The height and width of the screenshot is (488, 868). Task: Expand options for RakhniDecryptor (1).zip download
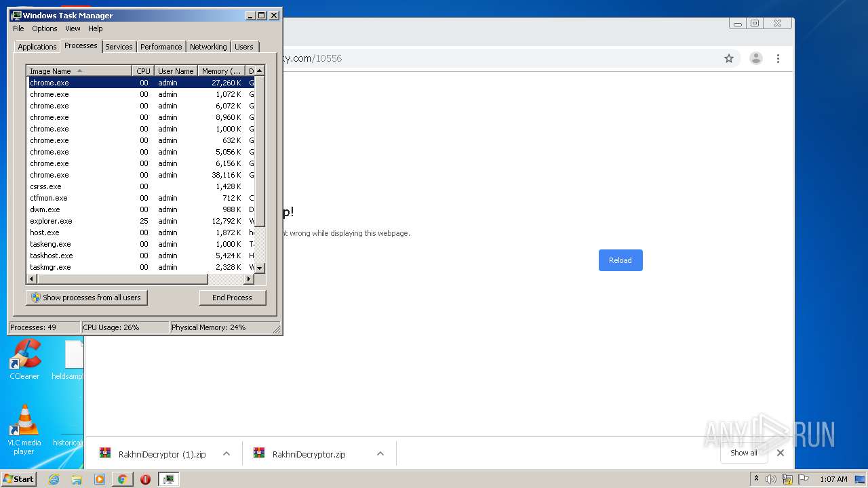(x=226, y=454)
